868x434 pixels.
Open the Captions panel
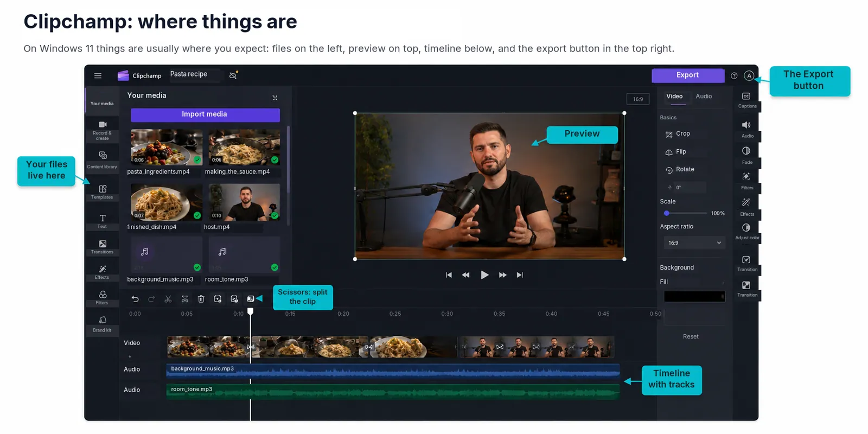tap(746, 100)
